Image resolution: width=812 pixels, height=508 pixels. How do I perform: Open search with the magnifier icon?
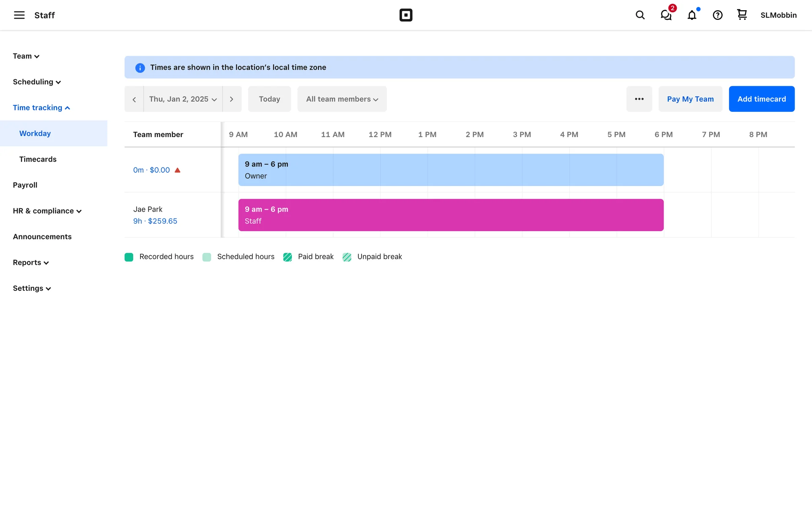(640, 15)
